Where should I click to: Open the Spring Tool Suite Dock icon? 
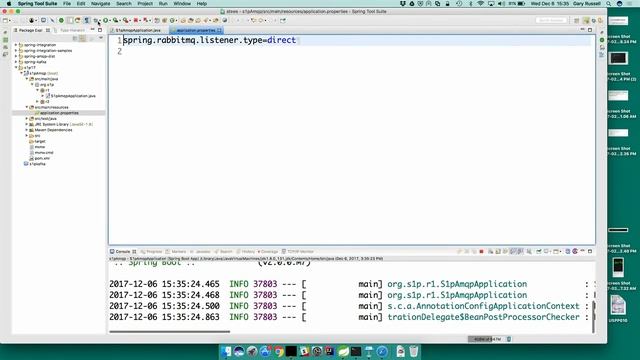click(x=343, y=351)
